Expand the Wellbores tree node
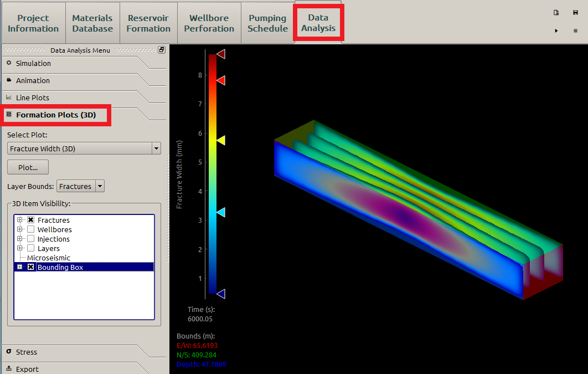588x374 pixels. click(19, 229)
